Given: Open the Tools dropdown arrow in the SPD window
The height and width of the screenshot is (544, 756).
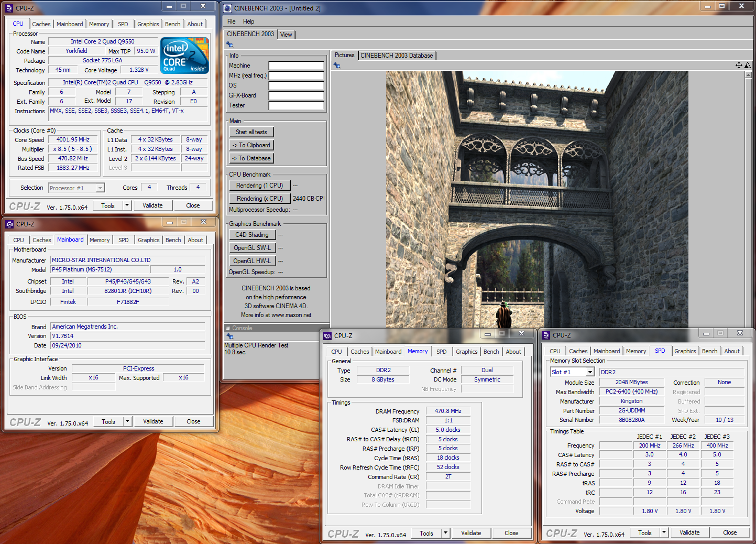Looking at the screenshot, I should [x=664, y=532].
